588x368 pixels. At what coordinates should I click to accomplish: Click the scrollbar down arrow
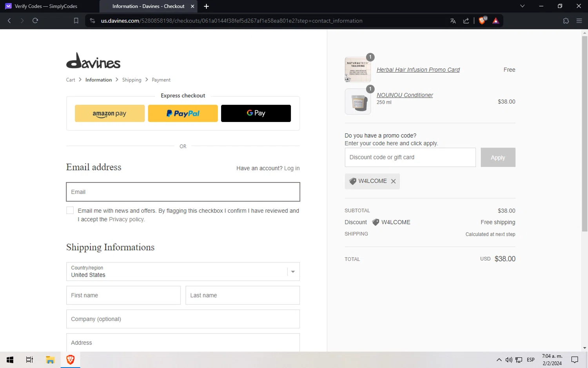coord(584,348)
